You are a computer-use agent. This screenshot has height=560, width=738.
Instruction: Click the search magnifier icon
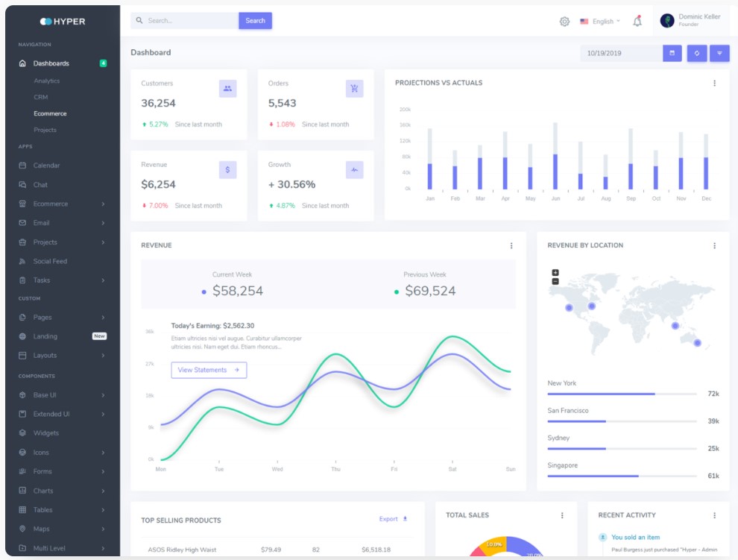click(x=139, y=20)
